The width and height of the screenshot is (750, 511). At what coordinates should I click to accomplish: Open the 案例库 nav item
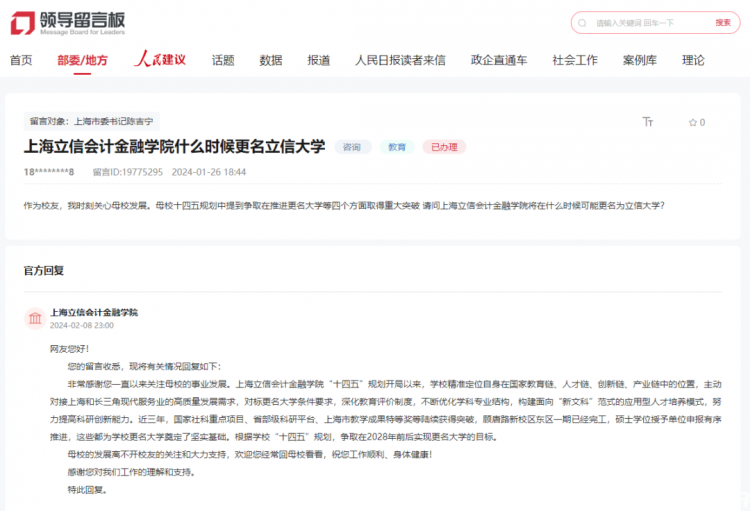[x=640, y=60]
